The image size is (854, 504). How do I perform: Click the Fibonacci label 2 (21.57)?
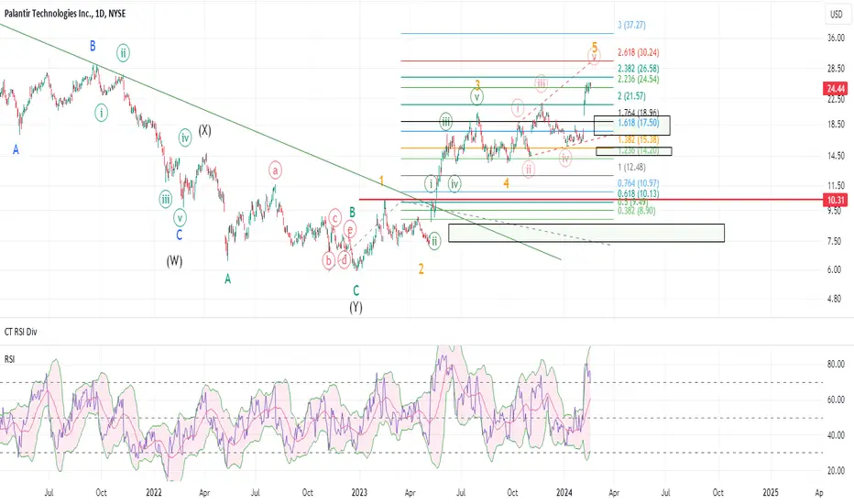[x=631, y=96]
